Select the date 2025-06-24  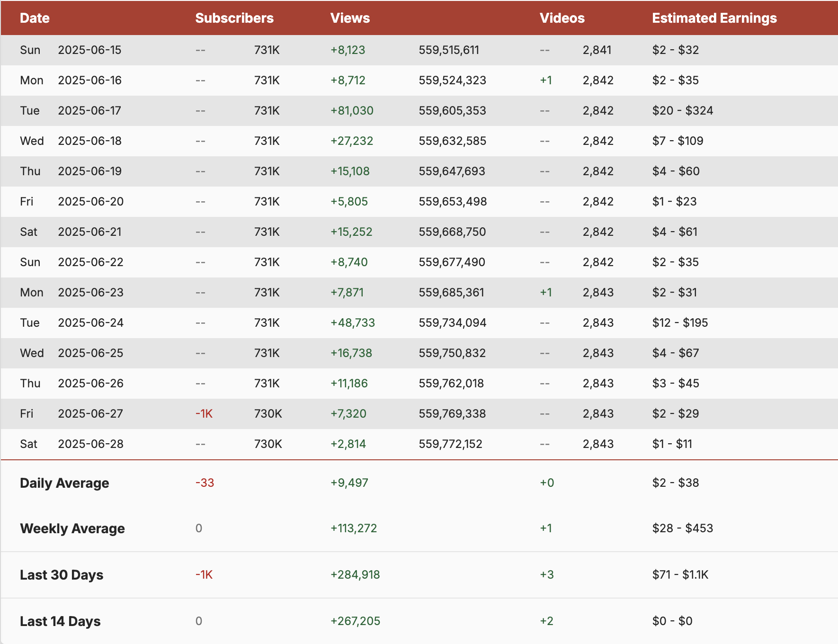(x=90, y=323)
